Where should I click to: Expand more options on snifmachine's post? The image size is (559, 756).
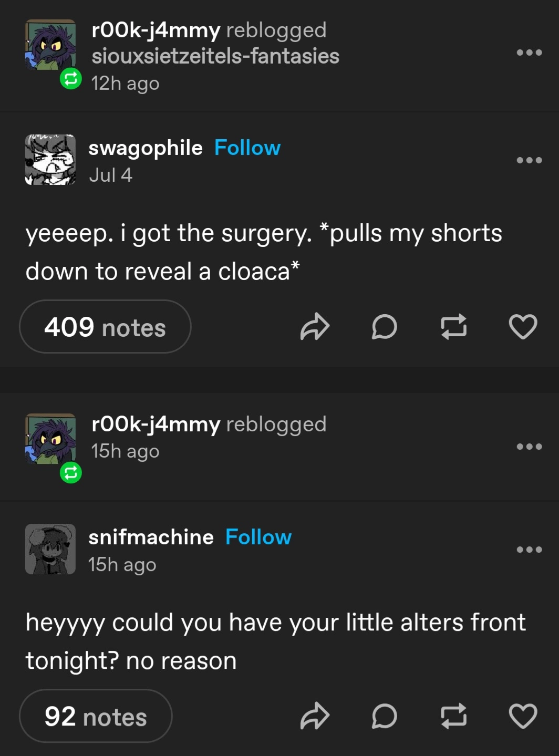[x=529, y=550]
